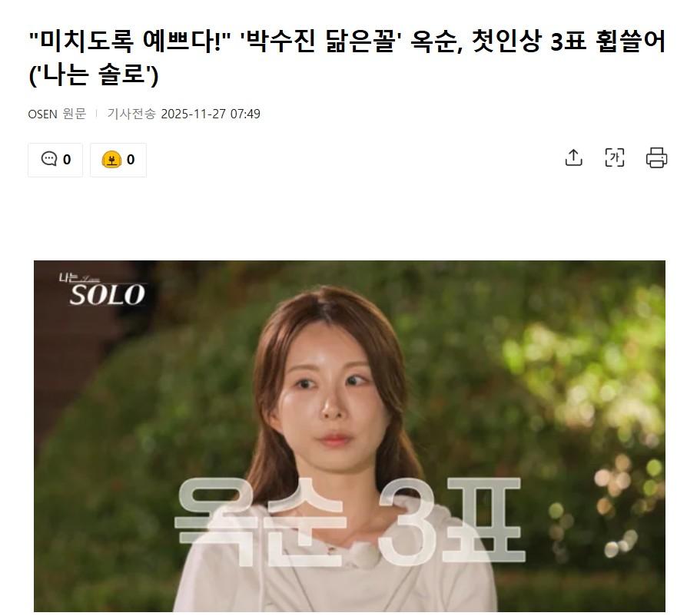Image resolution: width=687 pixels, height=616 pixels.
Task: Click the 옥순 3표 caption overlay
Action: pyautogui.click(x=349, y=521)
